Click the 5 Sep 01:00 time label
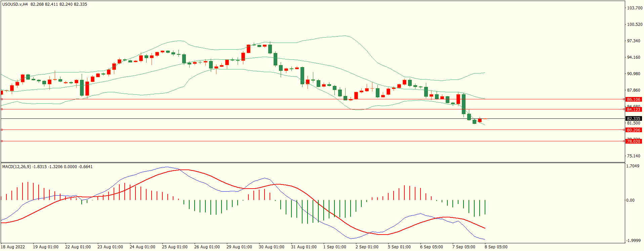 [x=399, y=247]
